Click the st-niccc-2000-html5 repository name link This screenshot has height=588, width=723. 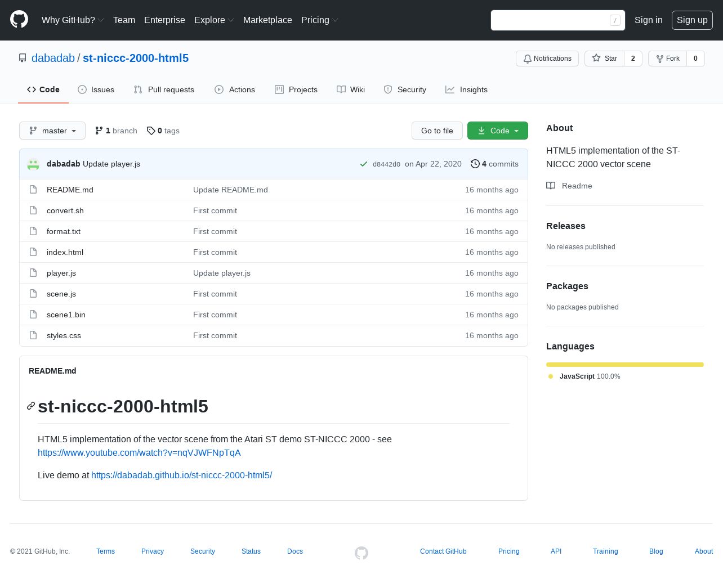point(136,58)
